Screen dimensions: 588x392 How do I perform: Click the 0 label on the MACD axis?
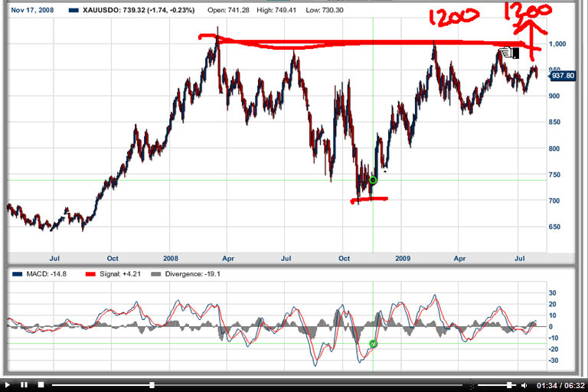550,327
